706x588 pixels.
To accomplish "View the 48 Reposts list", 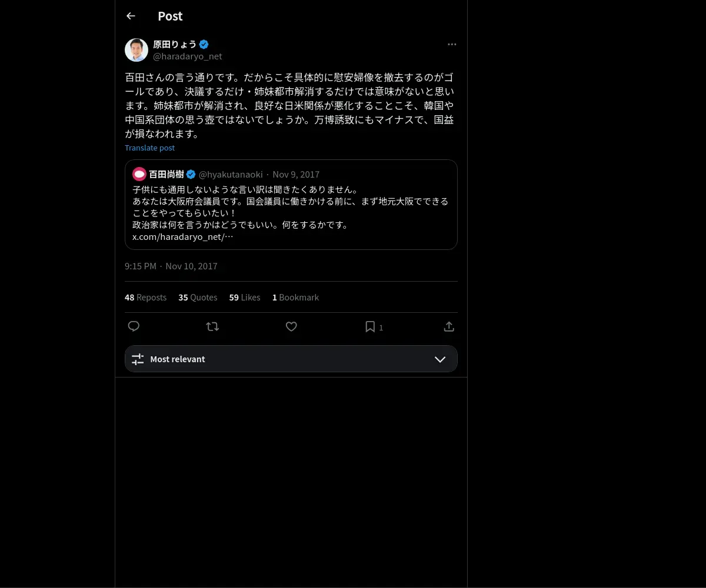I will coord(145,298).
